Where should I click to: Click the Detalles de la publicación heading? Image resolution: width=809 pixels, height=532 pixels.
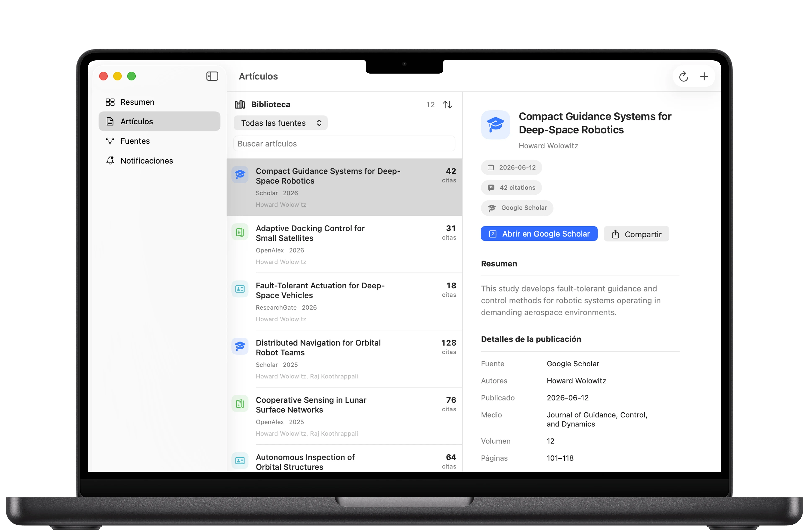531,339
